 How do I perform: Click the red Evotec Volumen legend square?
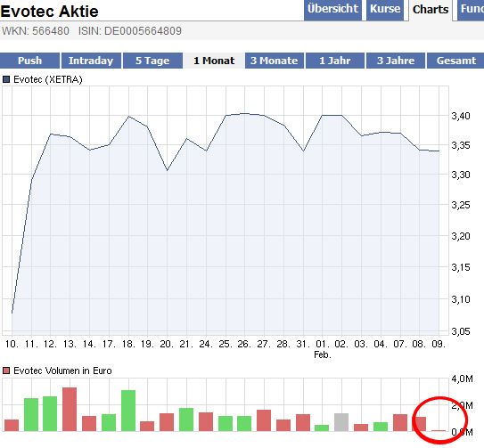(6, 371)
